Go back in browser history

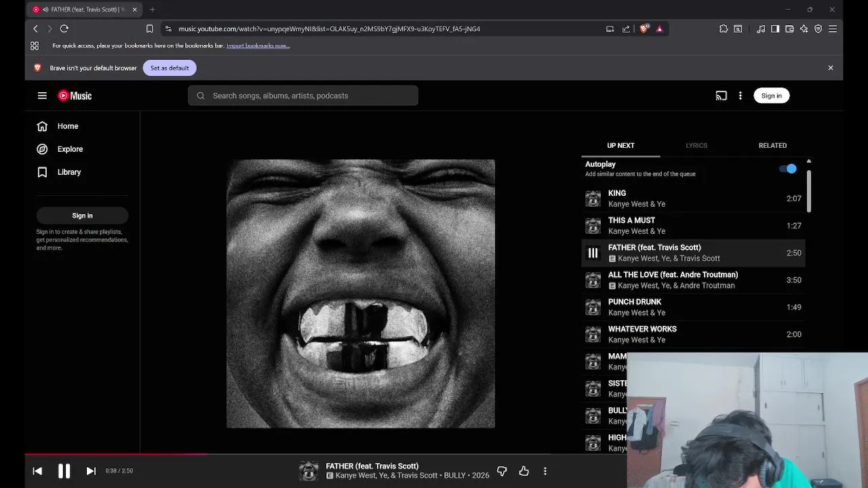pos(35,28)
